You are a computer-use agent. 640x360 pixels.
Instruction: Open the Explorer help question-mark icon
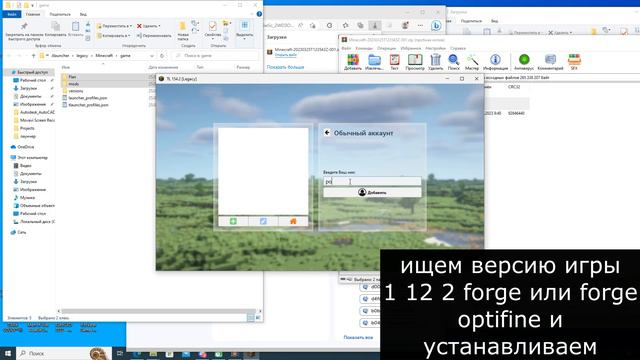click(259, 14)
